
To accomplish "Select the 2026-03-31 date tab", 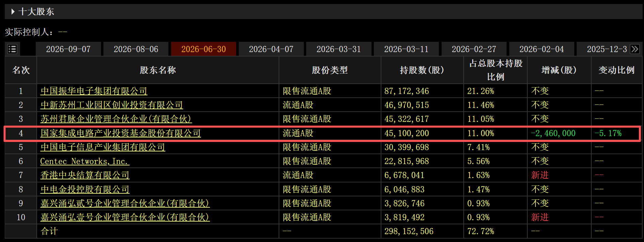I will click(x=338, y=49).
